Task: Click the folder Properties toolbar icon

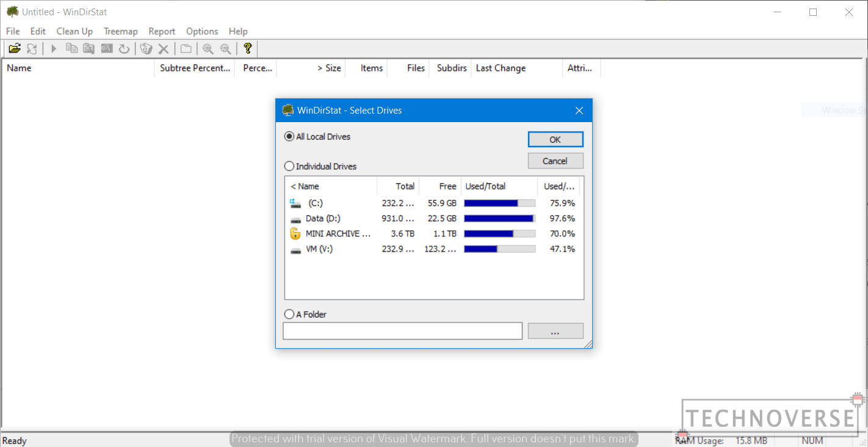Action: tap(186, 49)
